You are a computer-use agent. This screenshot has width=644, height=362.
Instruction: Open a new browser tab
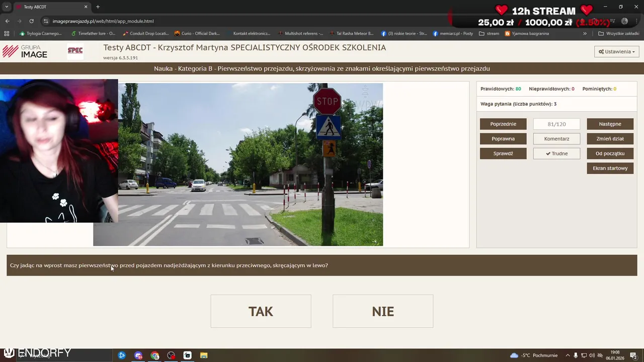tap(98, 7)
